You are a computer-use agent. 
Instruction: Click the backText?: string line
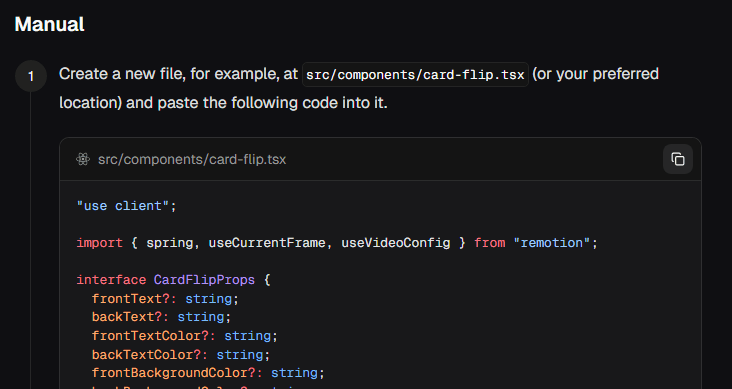pos(162,317)
